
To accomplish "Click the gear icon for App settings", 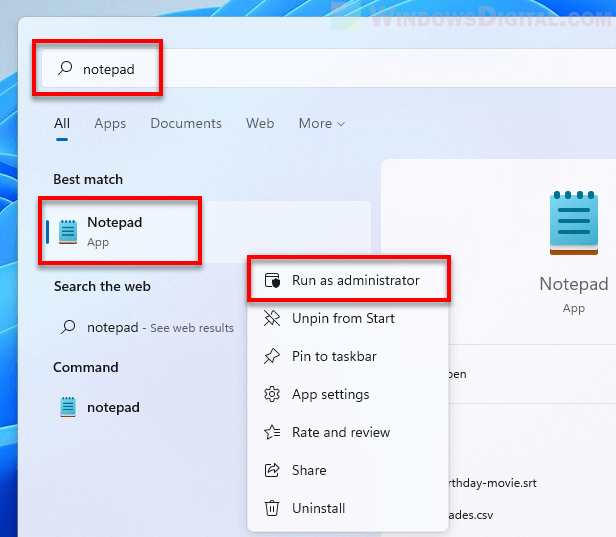I will coord(272,394).
